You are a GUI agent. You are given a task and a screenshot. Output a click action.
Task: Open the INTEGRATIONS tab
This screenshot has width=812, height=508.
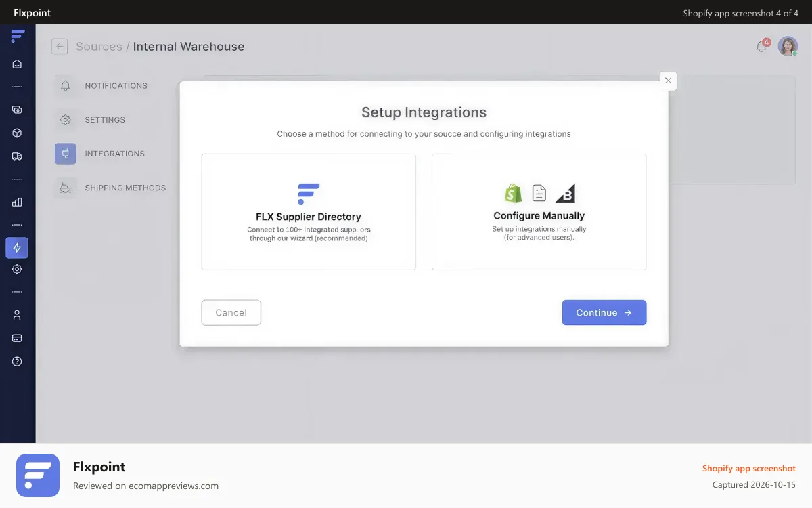coord(114,154)
